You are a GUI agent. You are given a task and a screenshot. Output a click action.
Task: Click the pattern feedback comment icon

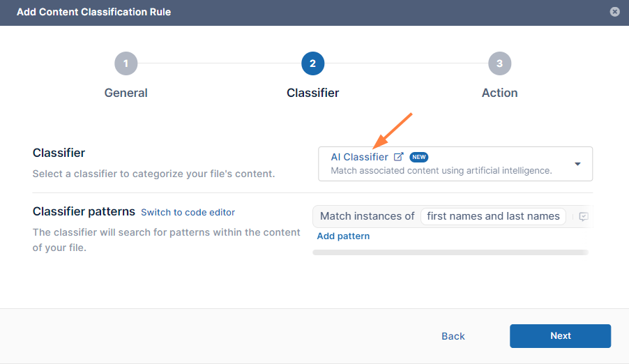click(584, 217)
